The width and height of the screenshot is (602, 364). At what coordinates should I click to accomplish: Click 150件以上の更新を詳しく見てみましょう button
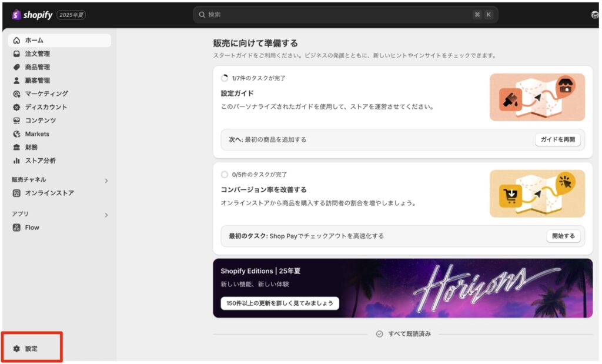pos(279,303)
